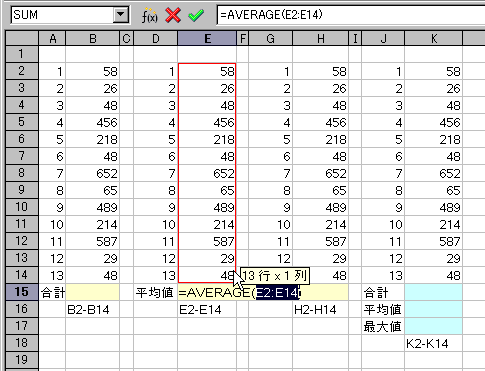The height and width of the screenshot is (371, 485).
Task: Select row 15 header
Action: point(22,292)
